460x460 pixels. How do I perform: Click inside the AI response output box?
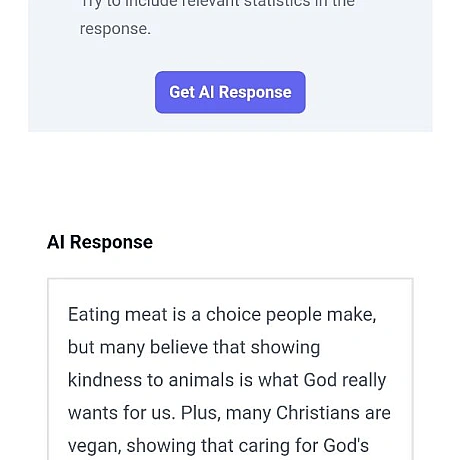pos(230,369)
